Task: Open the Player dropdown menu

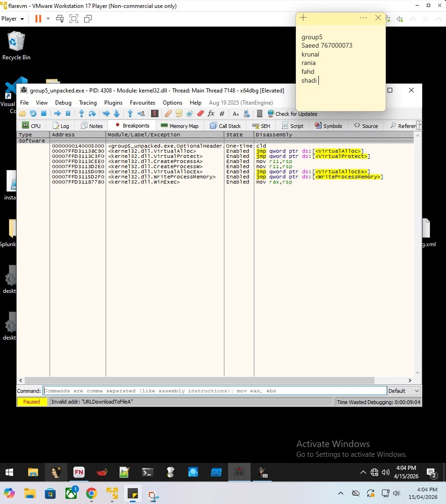Action: point(13,19)
